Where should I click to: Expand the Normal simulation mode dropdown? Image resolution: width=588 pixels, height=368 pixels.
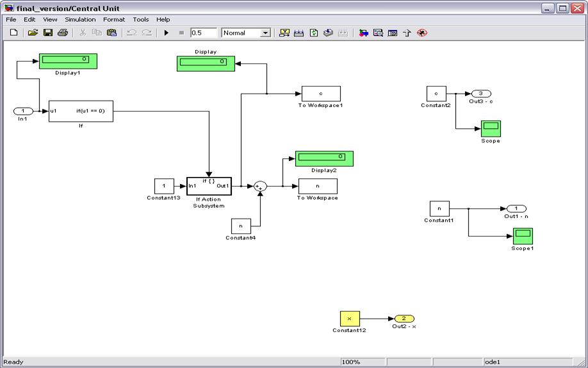coord(265,33)
